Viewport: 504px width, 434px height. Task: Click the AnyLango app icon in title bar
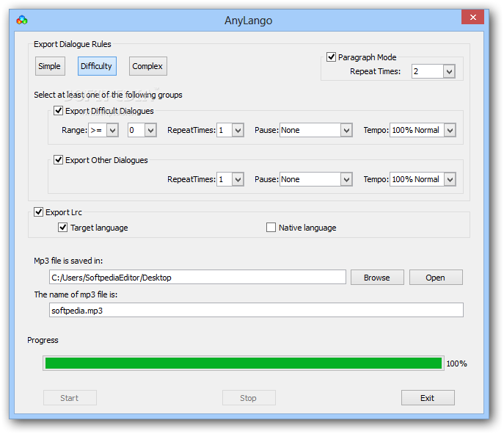tap(22, 21)
